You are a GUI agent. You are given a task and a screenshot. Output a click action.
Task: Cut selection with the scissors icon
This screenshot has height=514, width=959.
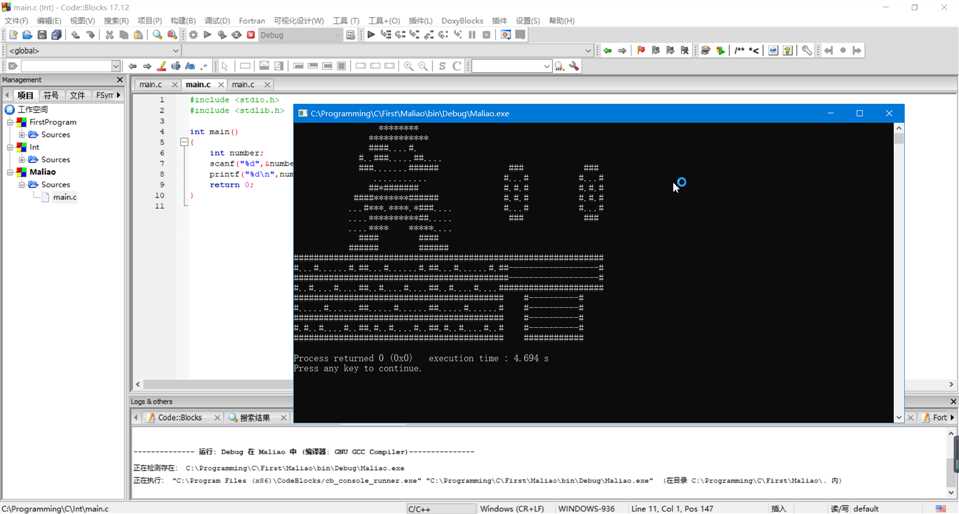pyautogui.click(x=109, y=35)
